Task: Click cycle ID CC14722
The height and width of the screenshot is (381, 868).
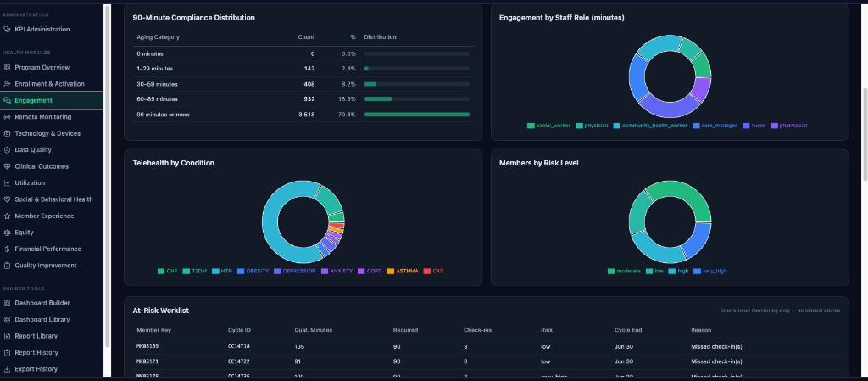Action: pyautogui.click(x=238, y=361)
